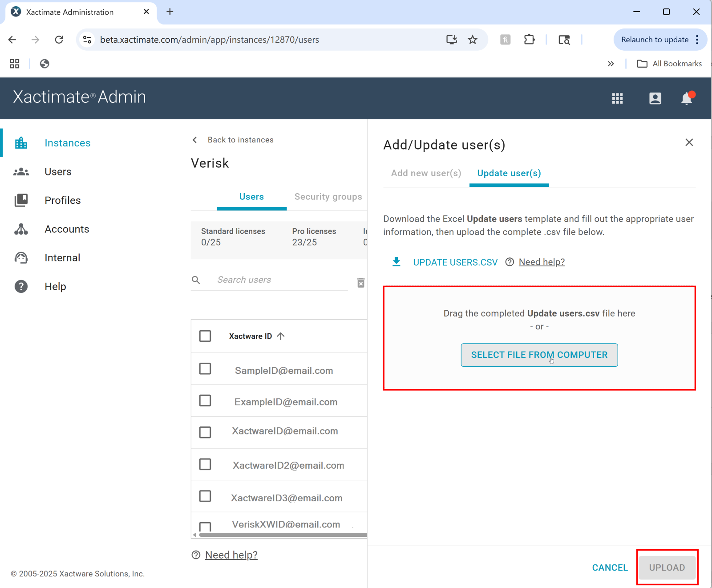
Task: Check the XactwareID2@email.com row checkbox
Action: pyautogui.click(x=205, y=464)
